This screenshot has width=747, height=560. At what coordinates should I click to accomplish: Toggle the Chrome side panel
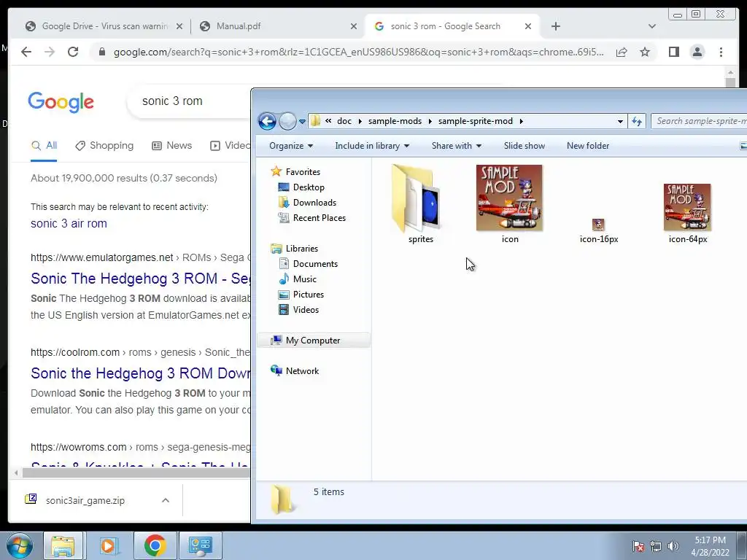pyautogui.click(x=673, y=52)
